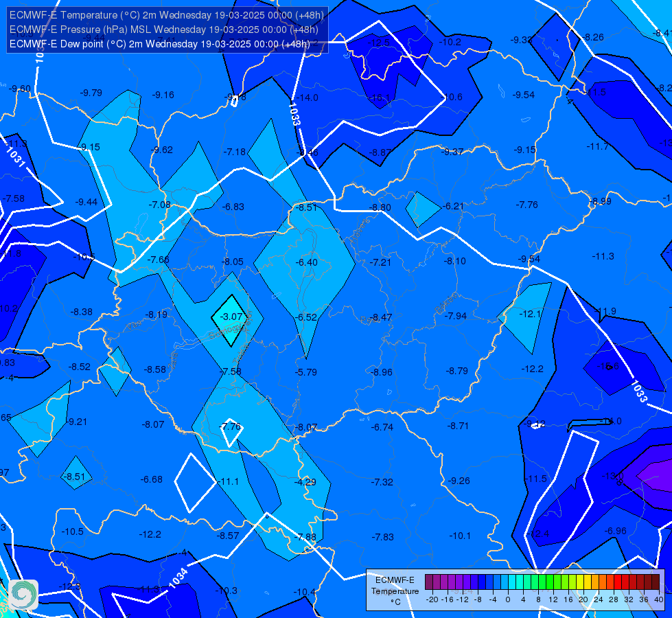Viewport: 672px width, 618px height.
Task: Click the map value -7.32
Action: 382,482
